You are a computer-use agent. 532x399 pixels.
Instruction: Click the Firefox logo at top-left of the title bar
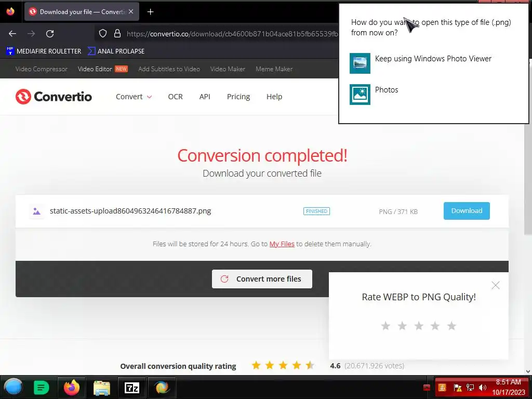[10, 11]
